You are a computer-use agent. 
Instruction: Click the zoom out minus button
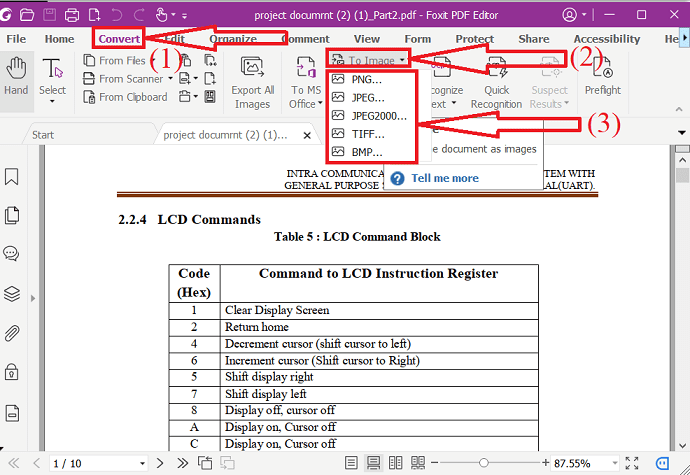(435, 463)
